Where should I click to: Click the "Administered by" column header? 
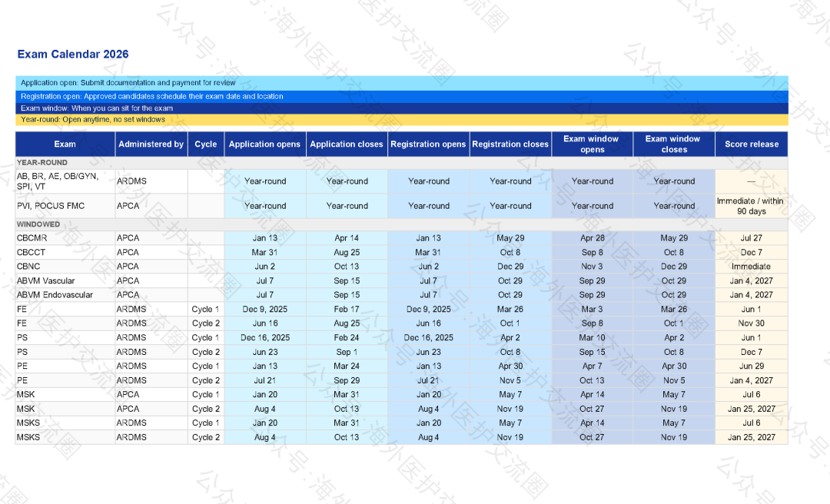(x=151, y=144)
